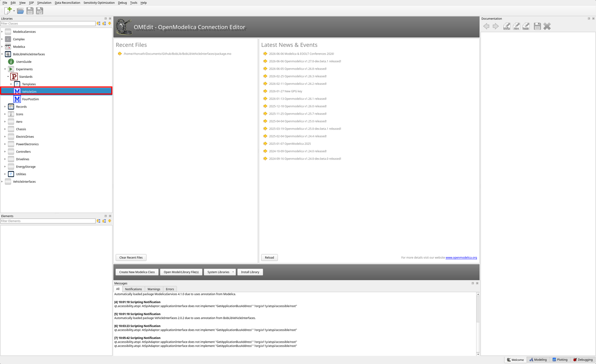Click the Templates package icon
596x364 pixels.
click(17, 84)
